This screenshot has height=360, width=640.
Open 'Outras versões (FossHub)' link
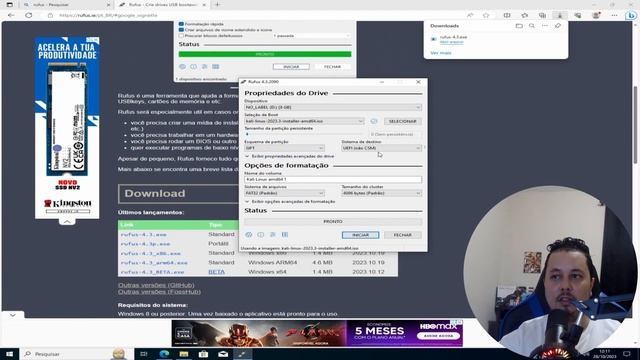pos(159,292)
